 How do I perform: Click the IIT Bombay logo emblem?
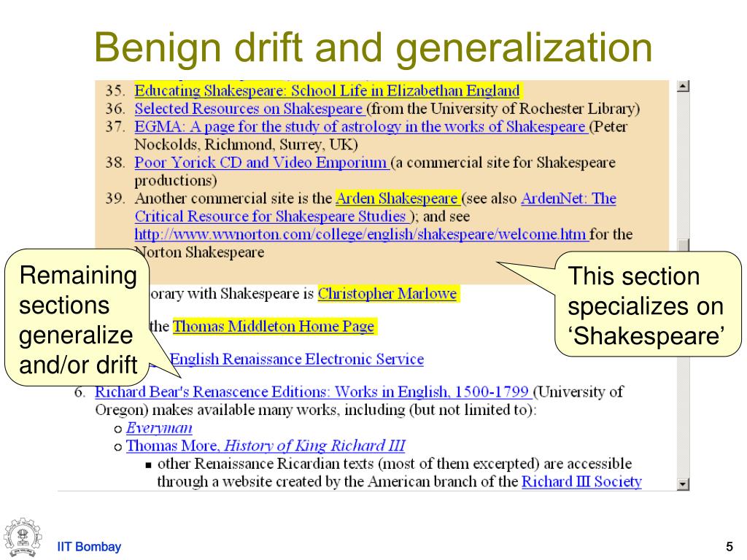(x=23, y=538)
